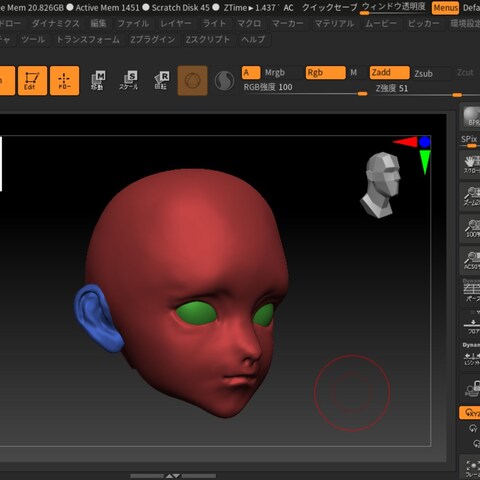Click the green Y-axis cone
Image resolution: width=480 pixels, height=480 pixels.
click(425, 162)
